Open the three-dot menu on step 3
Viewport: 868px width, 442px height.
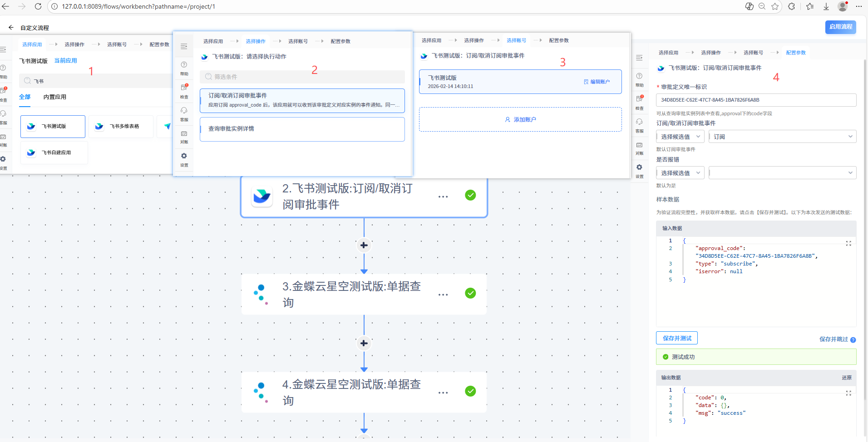point(443,295)
